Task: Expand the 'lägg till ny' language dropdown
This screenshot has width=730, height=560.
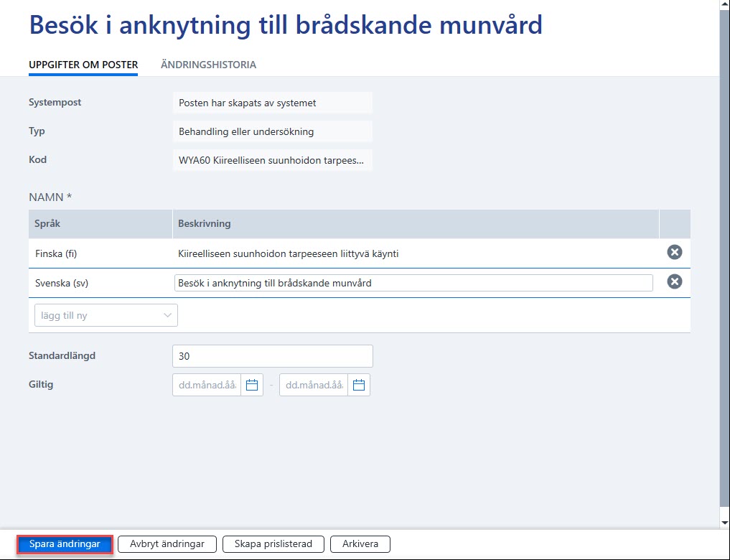Action: [x=106, y=315]
